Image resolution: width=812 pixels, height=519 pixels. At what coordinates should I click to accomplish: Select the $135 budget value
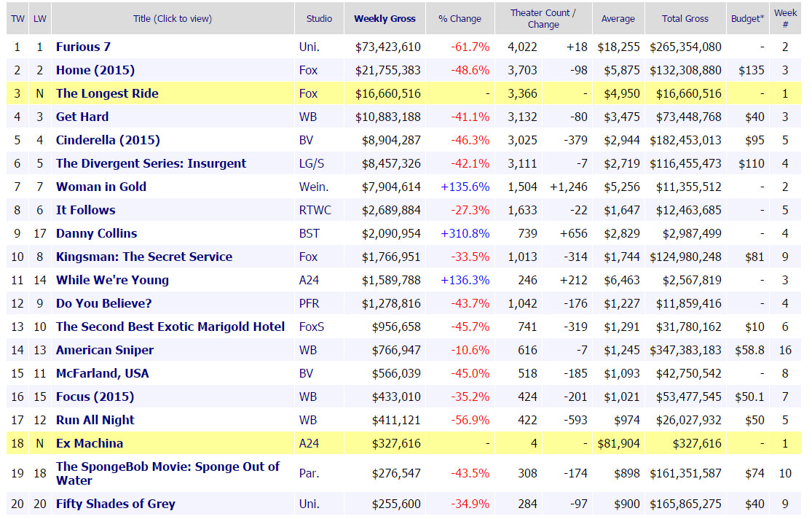[x=752, y=70]
